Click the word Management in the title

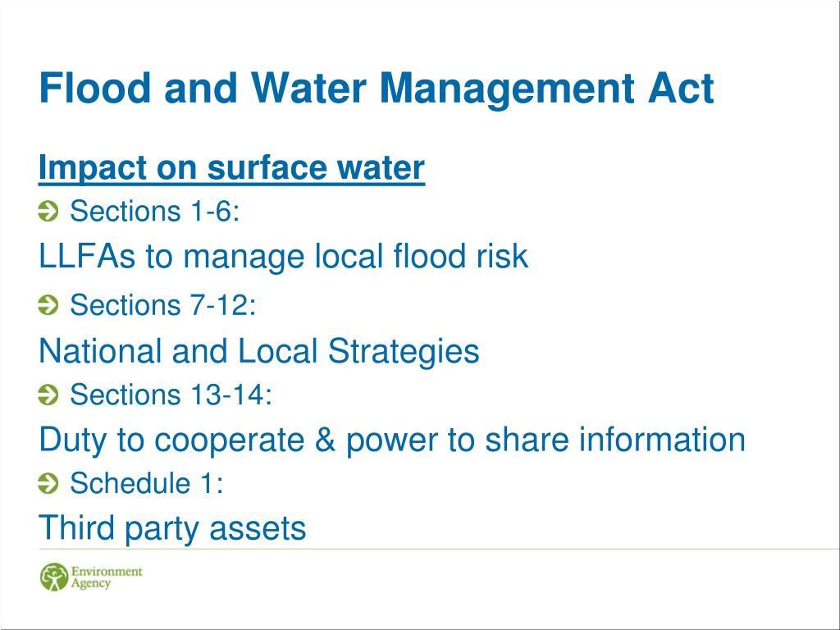507,89
